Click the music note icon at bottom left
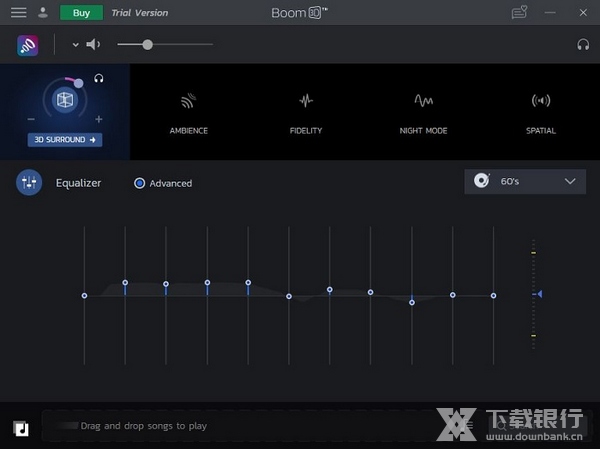The width and height of the screenshot is (600, 449). 22,427
